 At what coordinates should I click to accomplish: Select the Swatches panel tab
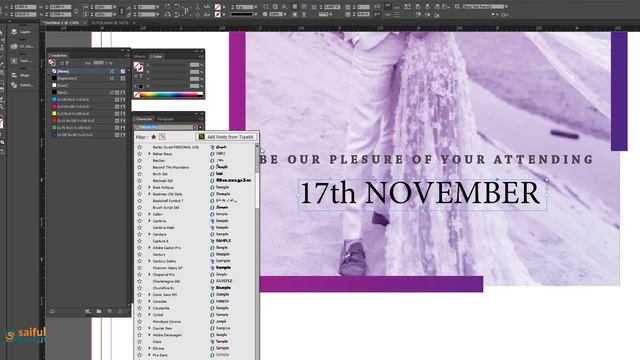(58, 56)
